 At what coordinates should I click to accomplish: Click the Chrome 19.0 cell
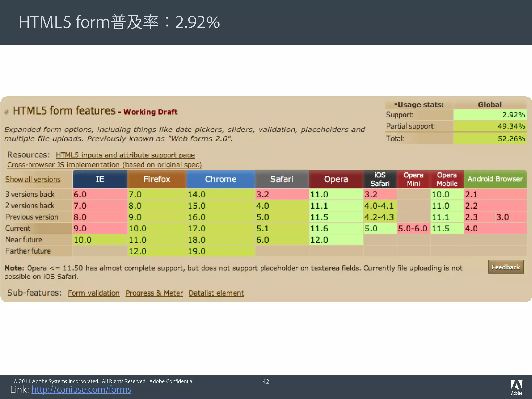click(x=221, y=251)
